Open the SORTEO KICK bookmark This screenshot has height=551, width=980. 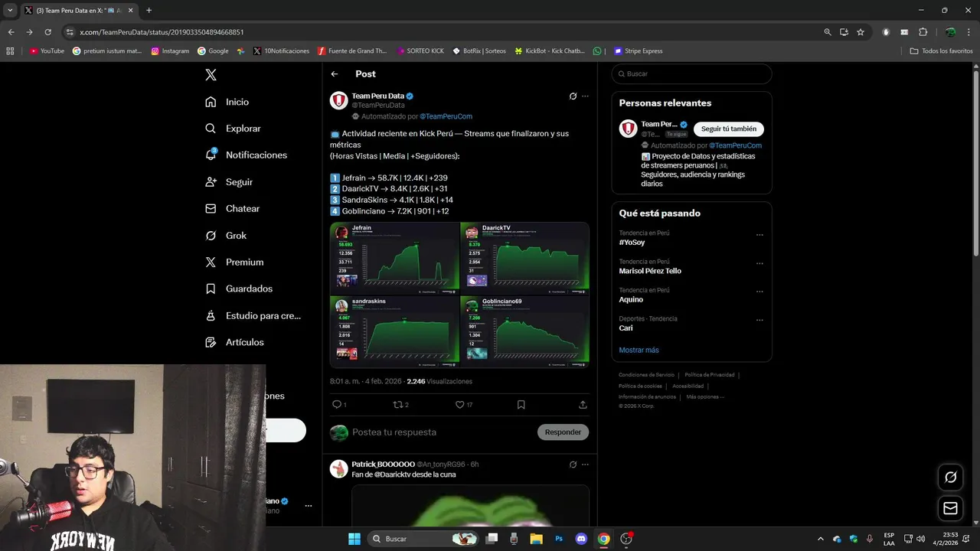[420, 51]
